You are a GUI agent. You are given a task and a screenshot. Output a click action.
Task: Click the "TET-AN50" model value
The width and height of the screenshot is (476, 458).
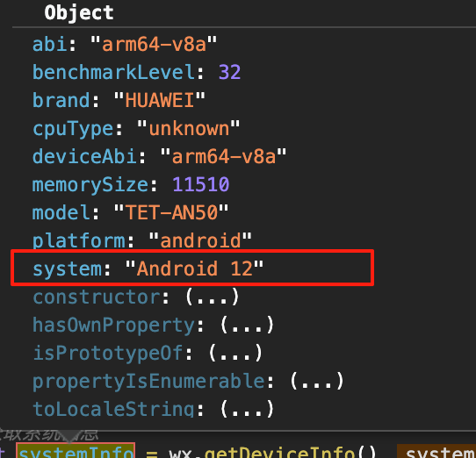point(171,212)
